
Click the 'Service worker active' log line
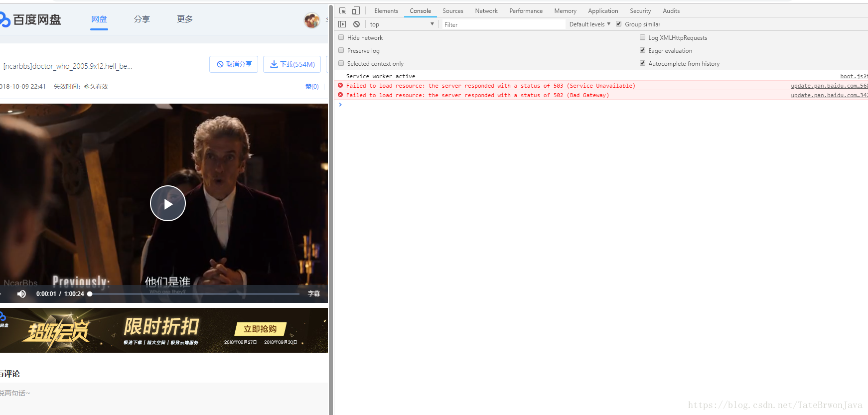(x=381, y=76)
